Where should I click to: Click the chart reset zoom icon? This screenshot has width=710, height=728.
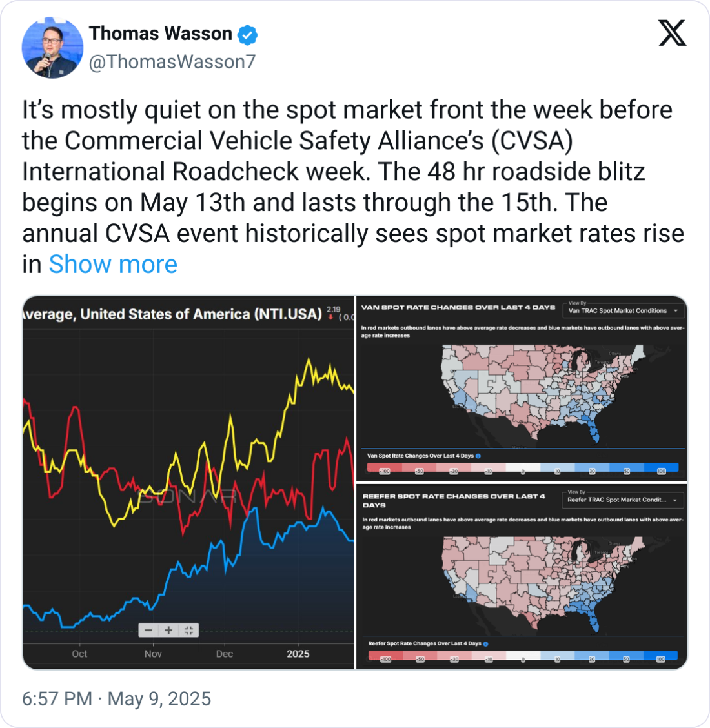[x=188, y=631]
